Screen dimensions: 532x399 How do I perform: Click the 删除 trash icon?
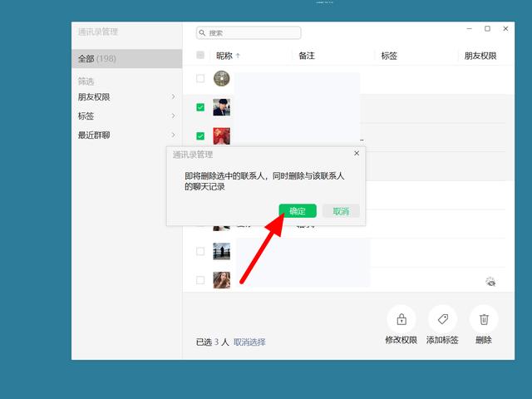click(484, 319)
